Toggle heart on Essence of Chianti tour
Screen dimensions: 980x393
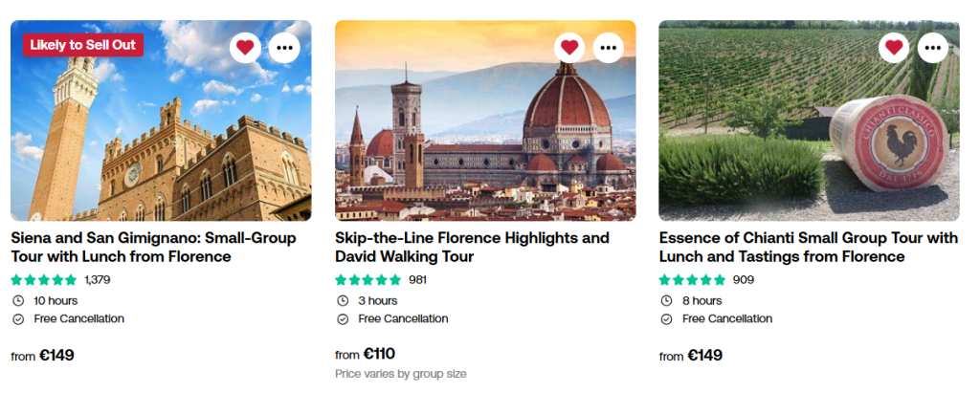(894, 47)
